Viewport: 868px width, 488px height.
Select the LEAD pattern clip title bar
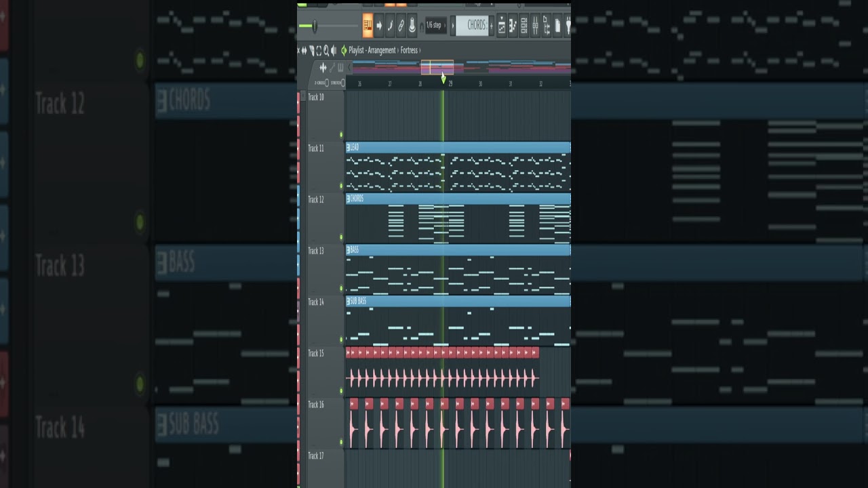458,147
